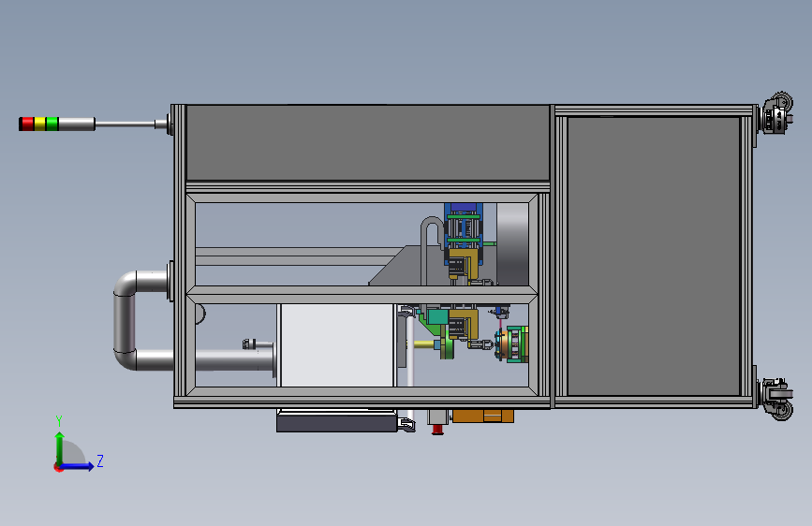The image size is (812, 526).
Task: Select the dark gray door panel at right
Action: coord(654,256)
